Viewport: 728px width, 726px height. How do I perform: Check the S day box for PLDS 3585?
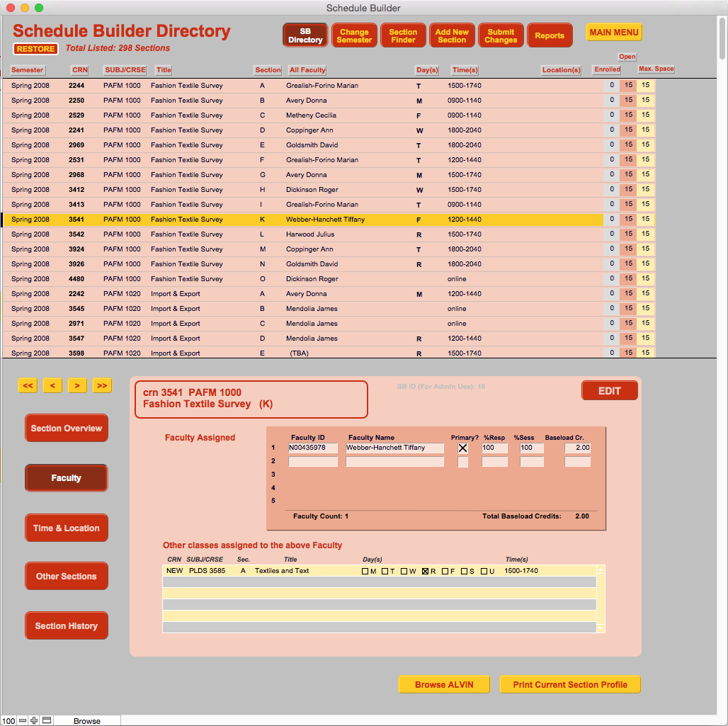tap(464, 572)
